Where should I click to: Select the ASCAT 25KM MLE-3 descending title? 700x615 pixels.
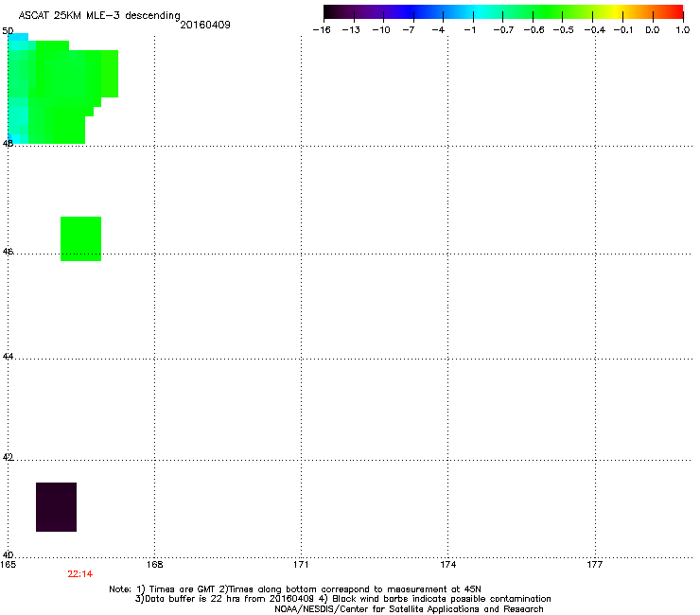(x=99, y=15)
